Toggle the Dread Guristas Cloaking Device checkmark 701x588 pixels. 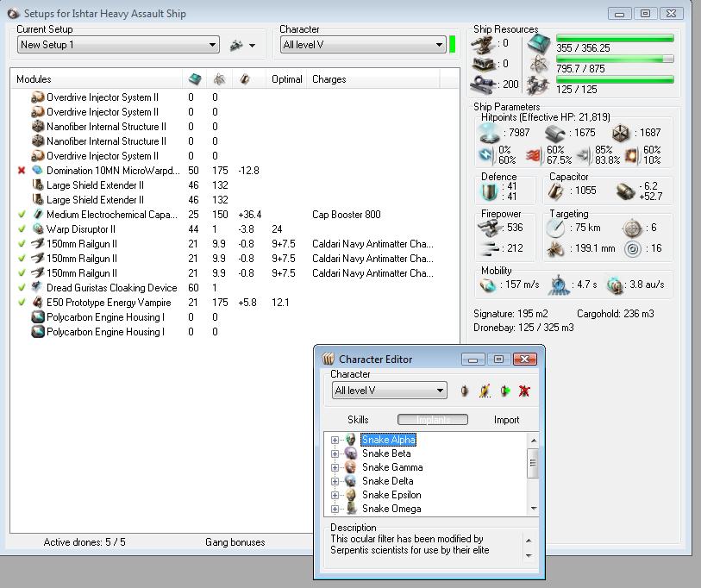point(22,288)
